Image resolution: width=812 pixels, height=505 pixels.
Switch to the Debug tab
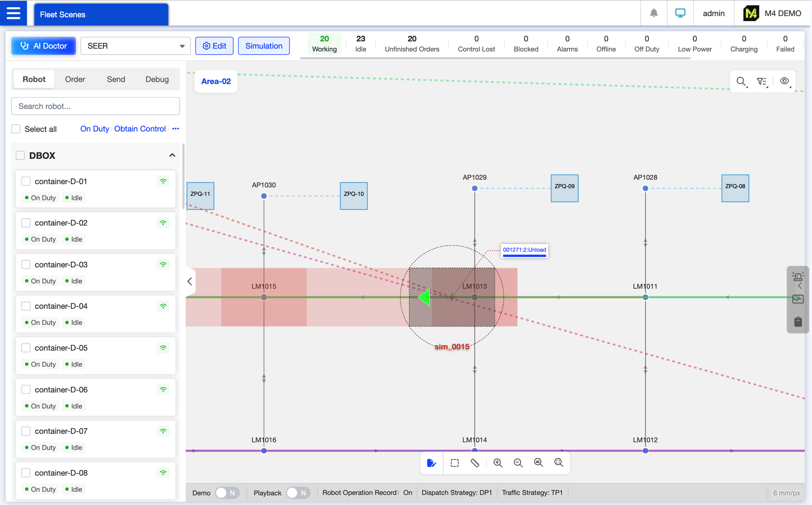pos(157,79)
